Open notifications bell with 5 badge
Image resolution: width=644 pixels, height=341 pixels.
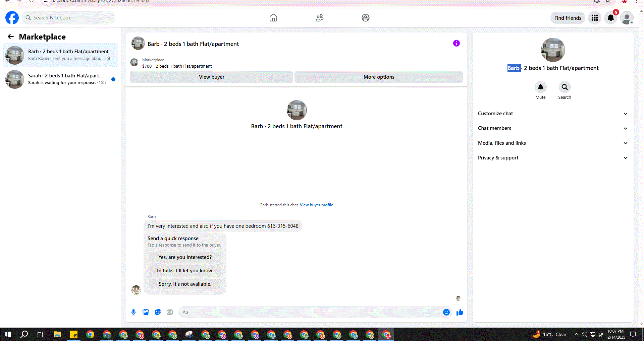click(x=611, y=18)
